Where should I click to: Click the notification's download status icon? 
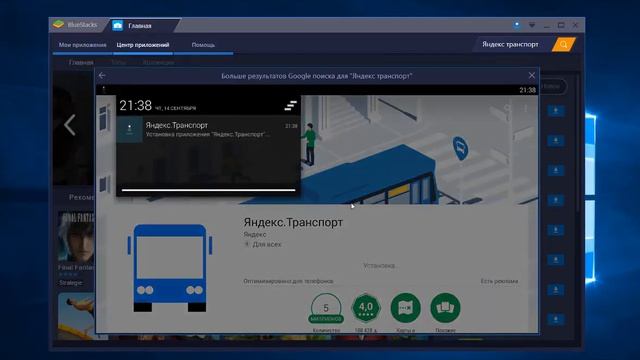pyautogui.click(x=129, y=129)
